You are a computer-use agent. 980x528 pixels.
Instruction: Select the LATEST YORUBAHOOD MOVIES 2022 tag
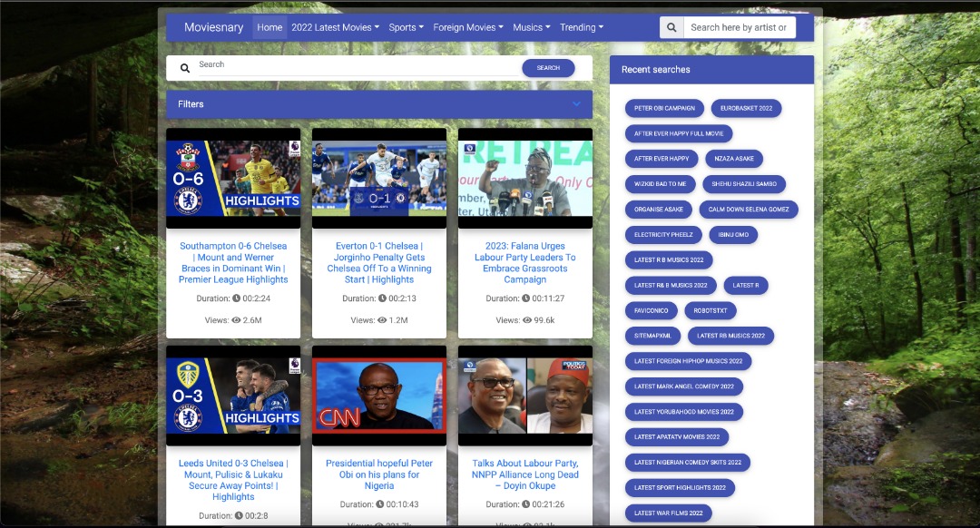coord(684,412)
